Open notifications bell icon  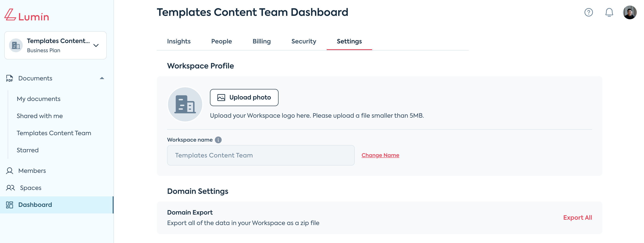(609, 12)
